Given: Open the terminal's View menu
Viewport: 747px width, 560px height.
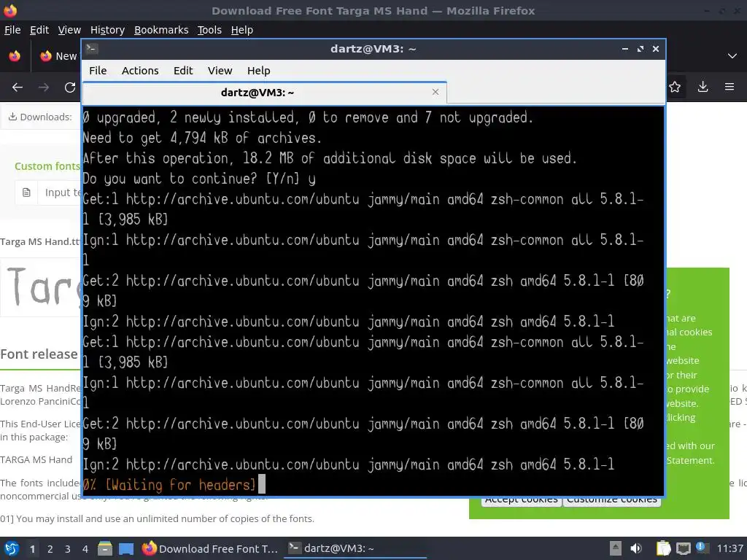Looking at the screenshot, I should [220, 71].
